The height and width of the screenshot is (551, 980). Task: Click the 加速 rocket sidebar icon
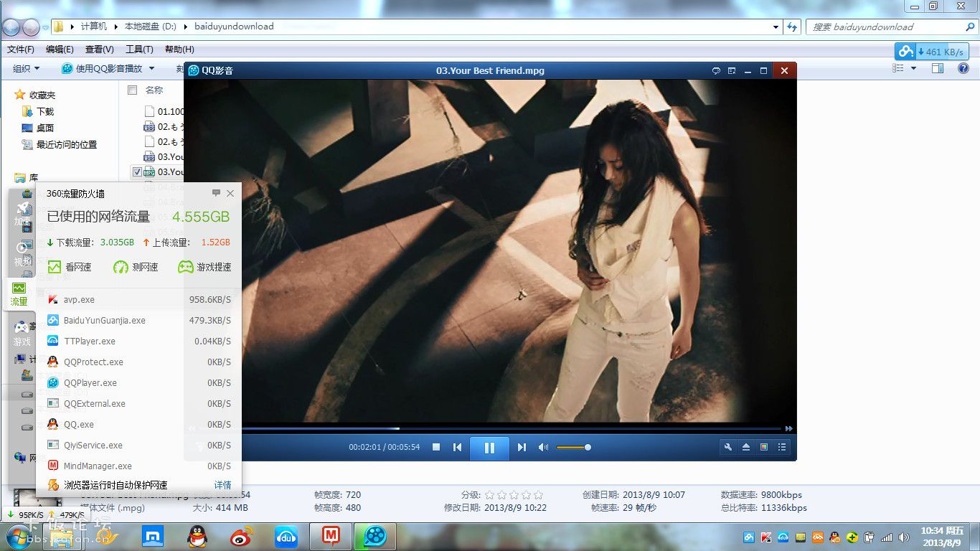pos(22,214)
